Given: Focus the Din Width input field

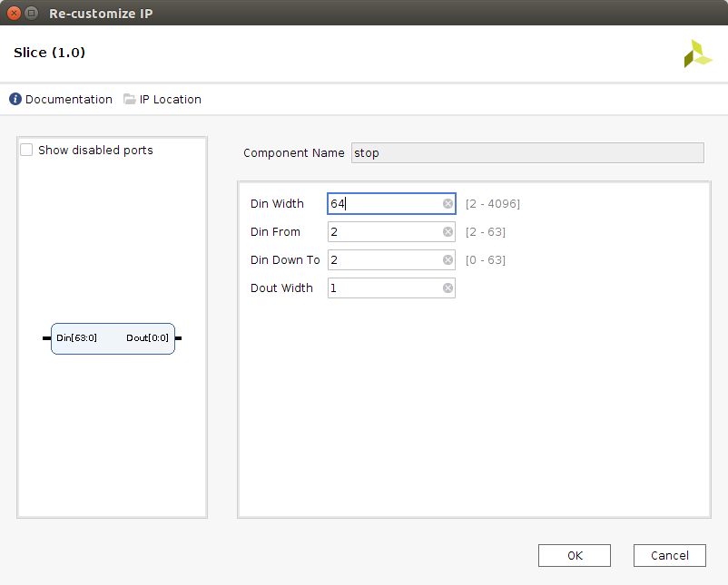Looking at the screenshot, I should coord(385,204).
